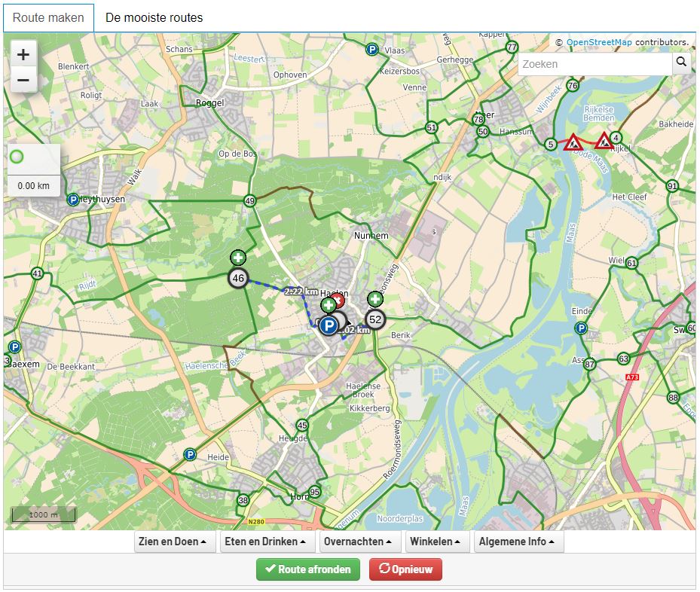Click the green plus marker above node 46
Image resolution: width=700 pixels, height=592 pixels.
point(237,258)
